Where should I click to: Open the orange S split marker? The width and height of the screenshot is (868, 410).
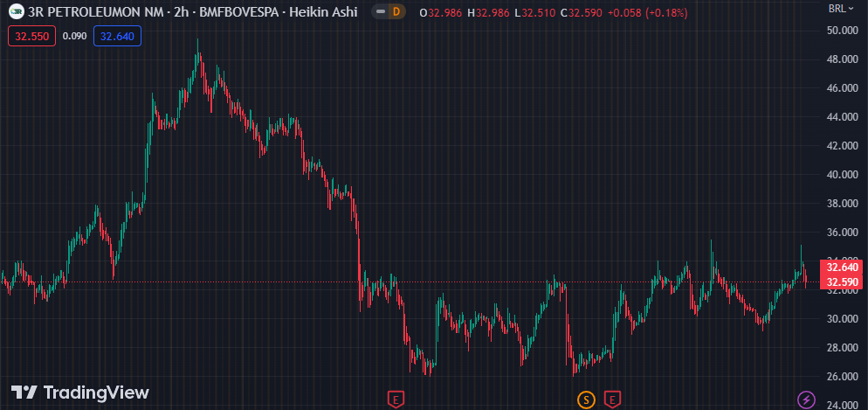[586, 399]
